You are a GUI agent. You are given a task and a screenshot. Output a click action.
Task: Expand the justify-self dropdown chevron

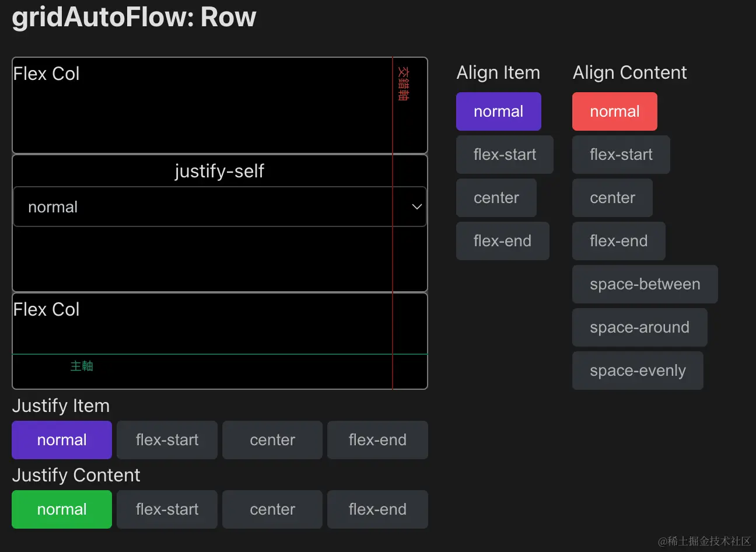click(x=416, y=207)
